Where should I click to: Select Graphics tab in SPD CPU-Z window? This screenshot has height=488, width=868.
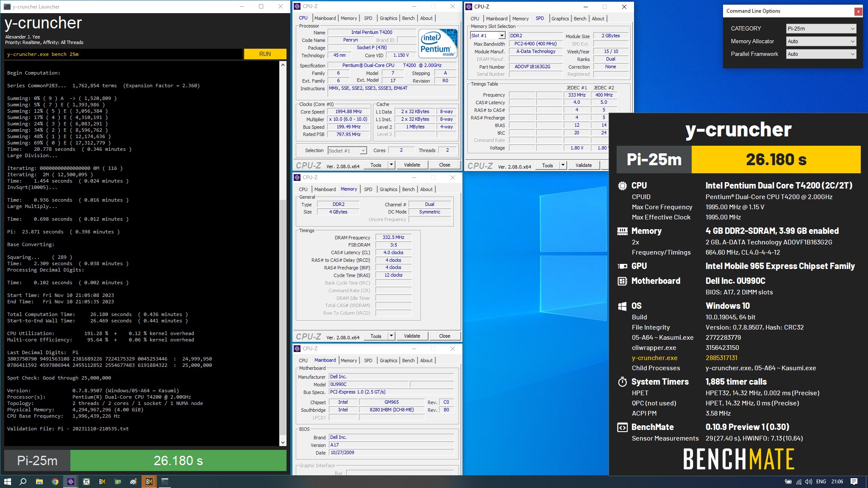pos(560,19)
